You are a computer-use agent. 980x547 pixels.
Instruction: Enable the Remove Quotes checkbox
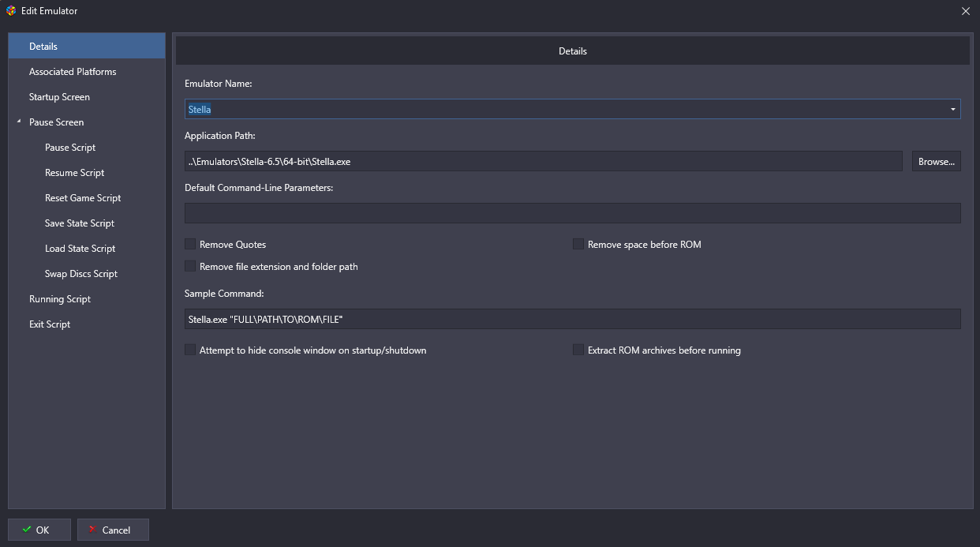point(190,245)
